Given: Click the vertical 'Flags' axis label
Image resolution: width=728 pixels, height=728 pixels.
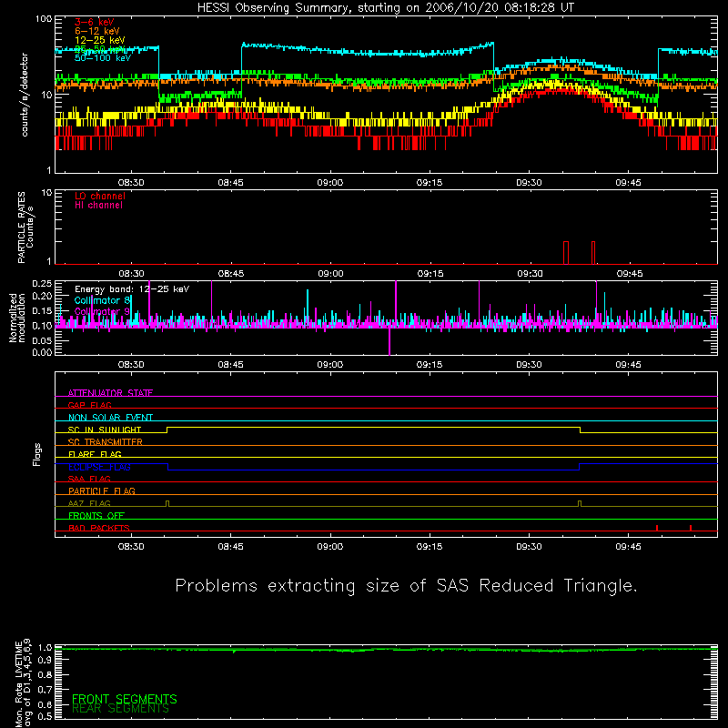Looking at the screenshot, I should pos(36,454).
